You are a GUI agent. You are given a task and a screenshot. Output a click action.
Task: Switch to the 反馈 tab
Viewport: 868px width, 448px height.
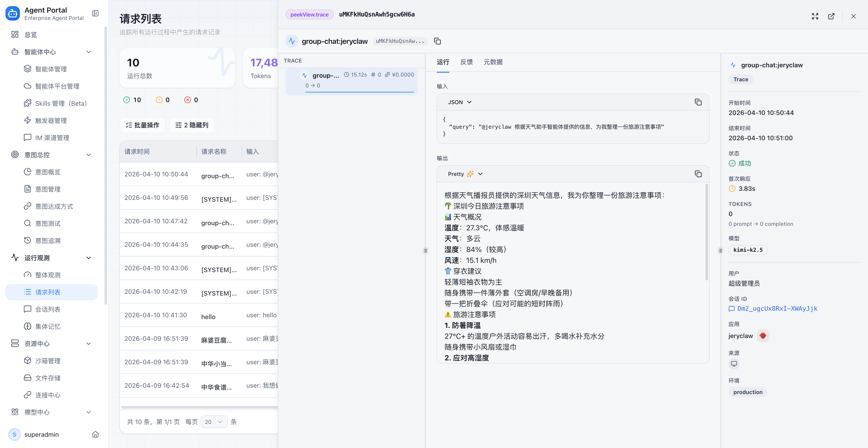click(466, 62)
